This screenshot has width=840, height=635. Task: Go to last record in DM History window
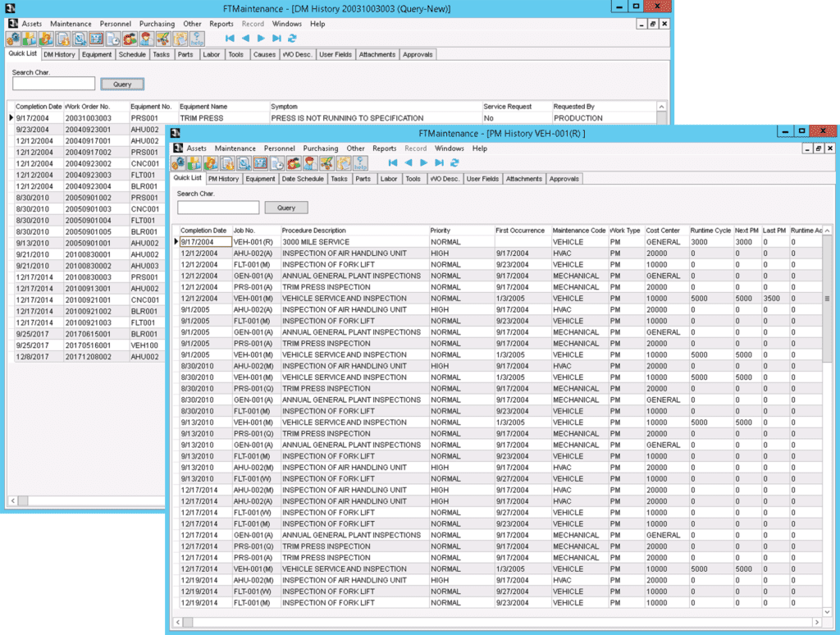276,38
